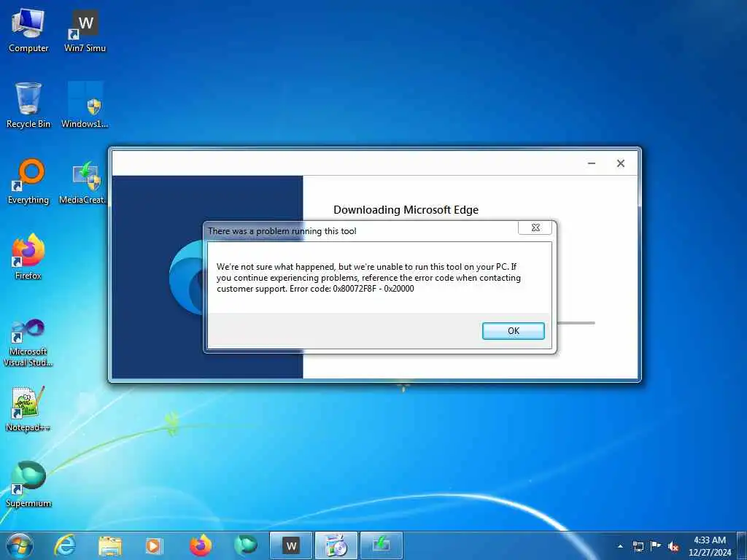Viewport: 747px width, 560px height.
Task: Minimize the Downloading Microsoft Edge window
Action: pyautogui.click(x=591, y=163)
